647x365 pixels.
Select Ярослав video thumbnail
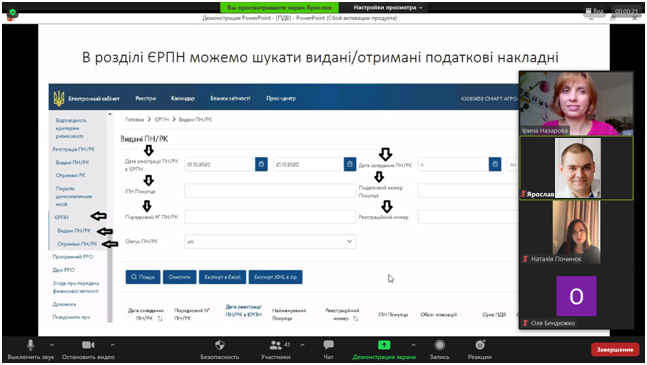pyautogui.click(x=576, y=168)
